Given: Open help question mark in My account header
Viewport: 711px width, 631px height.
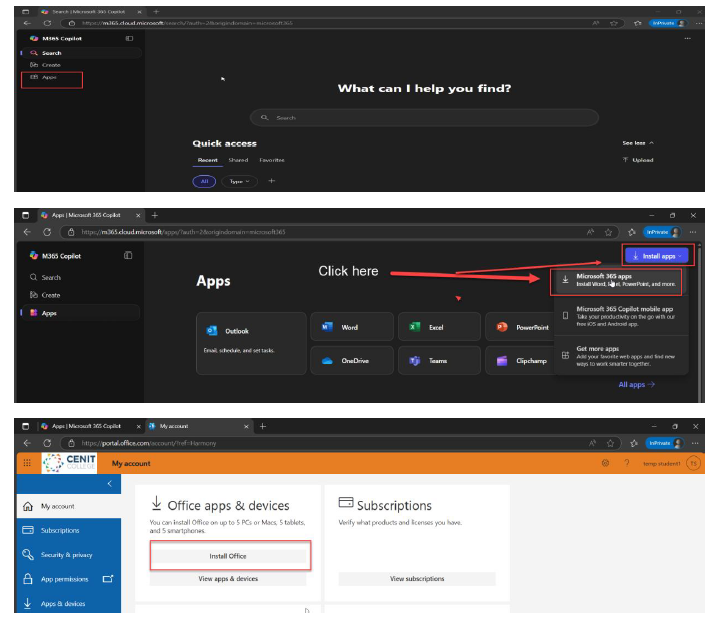Looking at the screenshot, I should (627, 463).
